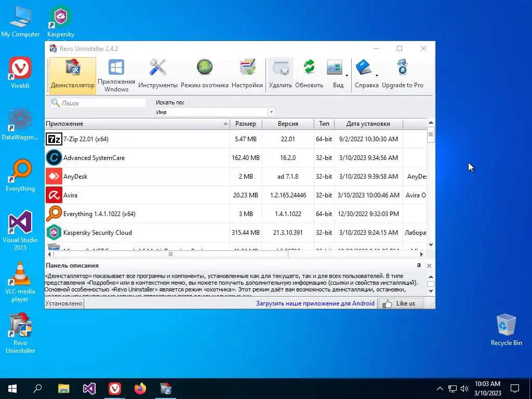
Task: Close the Панель описания panel
Action: [429, 265]
